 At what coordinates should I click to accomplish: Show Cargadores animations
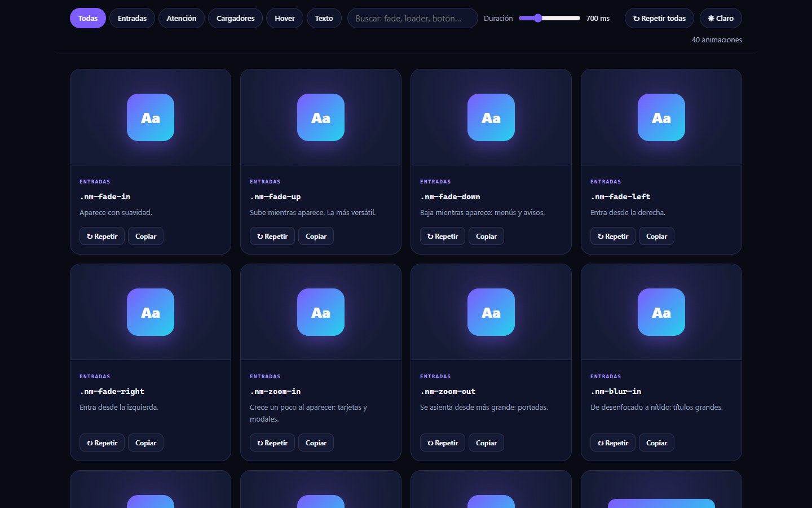pyautogui.click(x=235, y=18)
